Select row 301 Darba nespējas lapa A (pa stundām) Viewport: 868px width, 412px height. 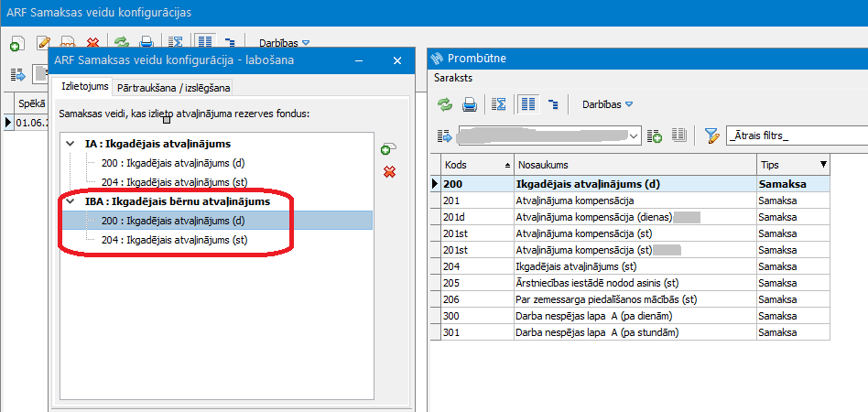coord(631,333)
